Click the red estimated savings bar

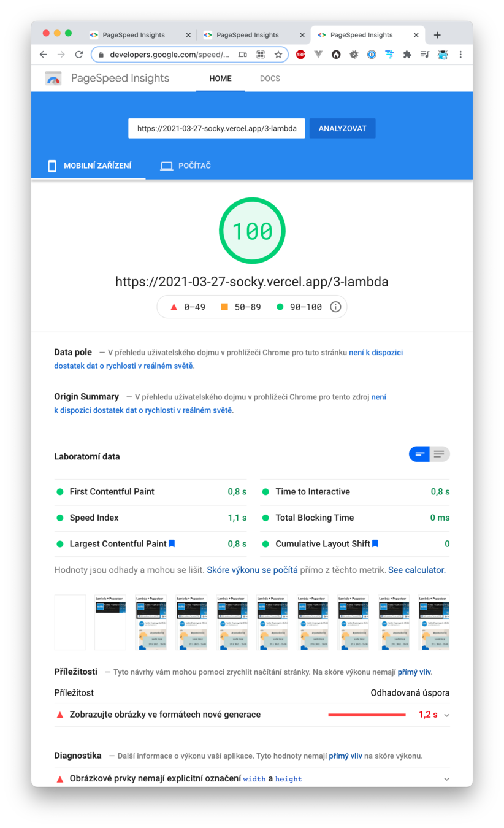point(367,715)
